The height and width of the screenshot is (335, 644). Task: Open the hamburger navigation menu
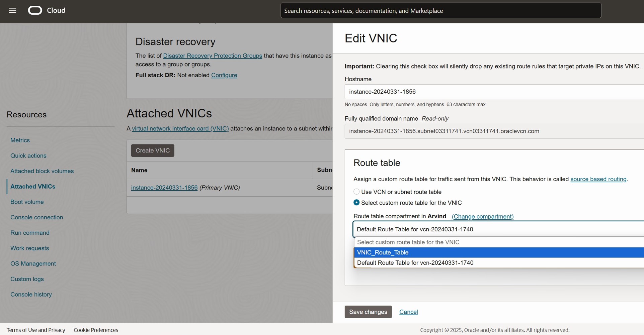(12, 10)
